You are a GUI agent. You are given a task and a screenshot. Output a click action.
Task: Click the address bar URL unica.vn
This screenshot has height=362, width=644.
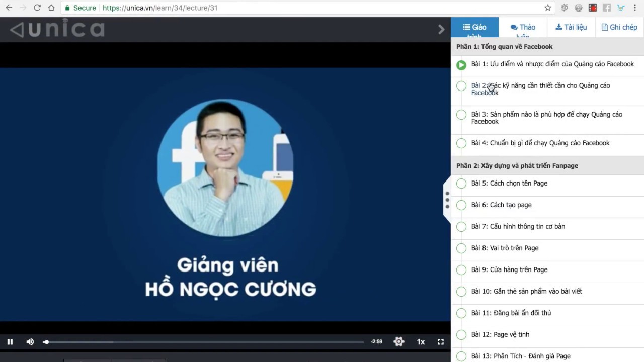[x=160, y=8]
